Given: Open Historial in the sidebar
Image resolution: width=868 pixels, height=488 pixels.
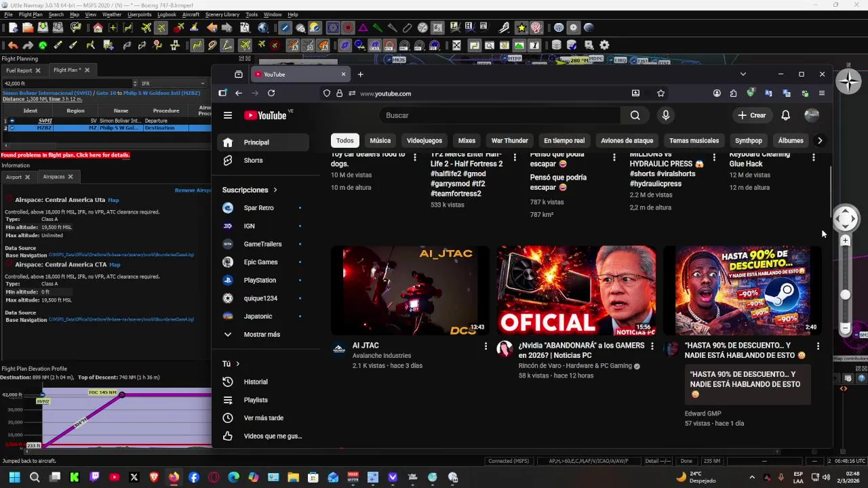Looking at the screenshot, I should (263, 382).
